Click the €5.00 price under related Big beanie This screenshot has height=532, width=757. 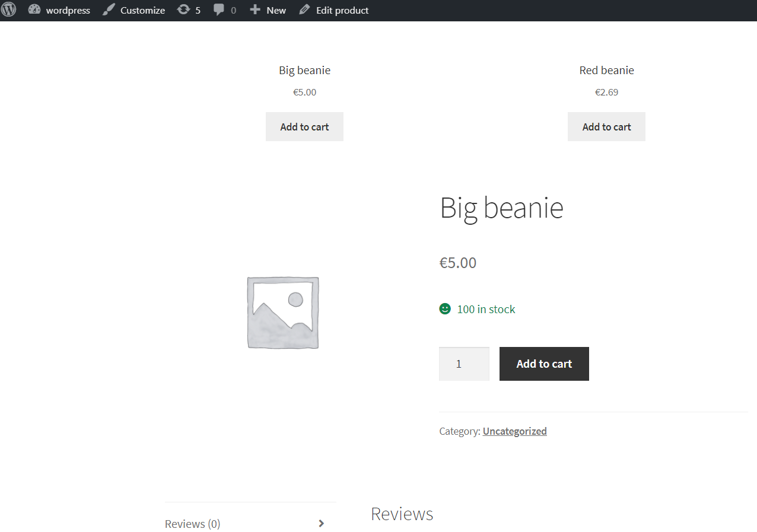pos(304,92)
